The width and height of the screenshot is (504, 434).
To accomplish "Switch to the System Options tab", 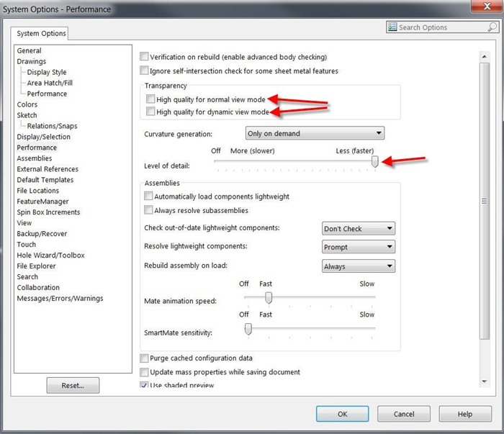I will [41, 34].
